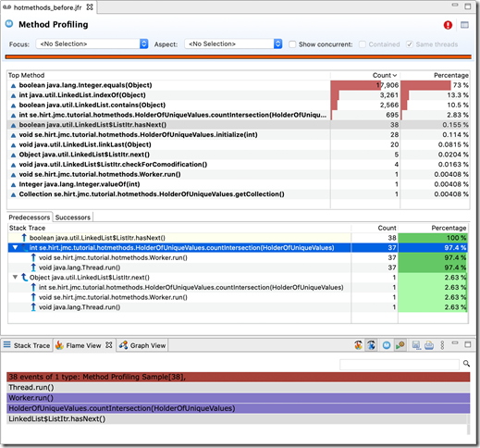Click the print flame graph icon
480x448 pixels.
coord(429,345)
